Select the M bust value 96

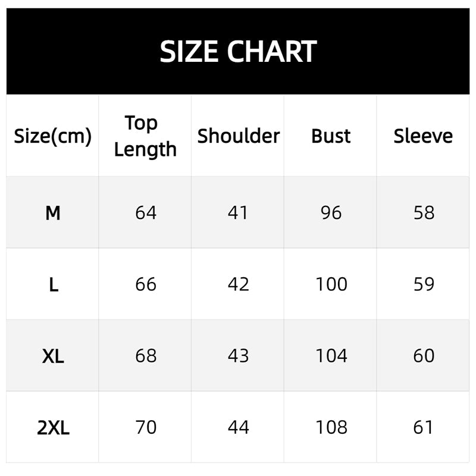(x=331, y=212)
